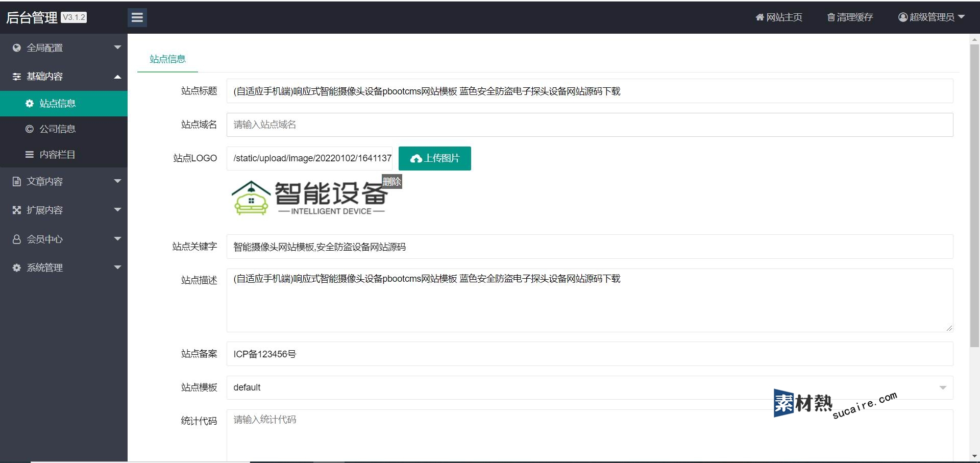Expand the 系统管理 menu arrow
Screen dimensions: 980x463
[117, 267]
